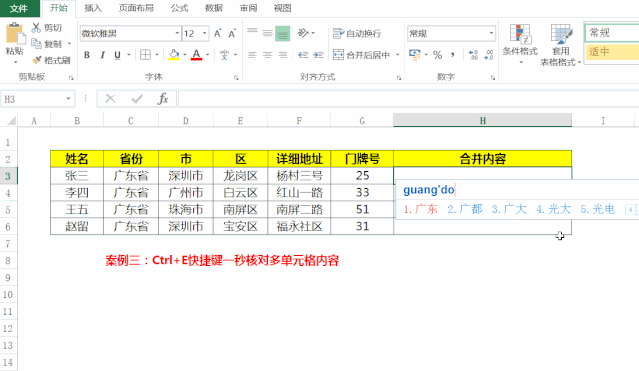Select column H header

(x=483, y=121)
